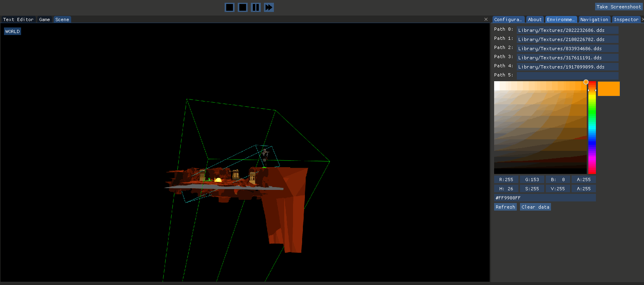Pause the game simulation
644x285 pixels.
click(x=256, y=7)
